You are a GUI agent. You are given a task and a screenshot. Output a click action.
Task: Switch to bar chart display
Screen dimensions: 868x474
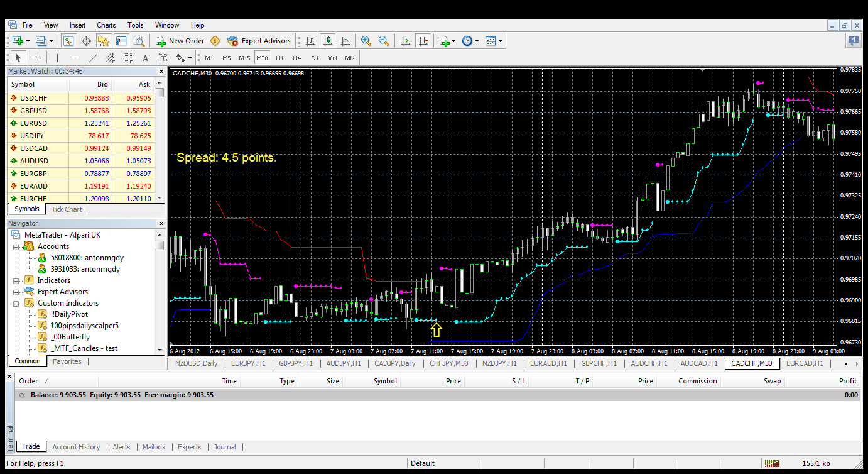coord(310,41)
